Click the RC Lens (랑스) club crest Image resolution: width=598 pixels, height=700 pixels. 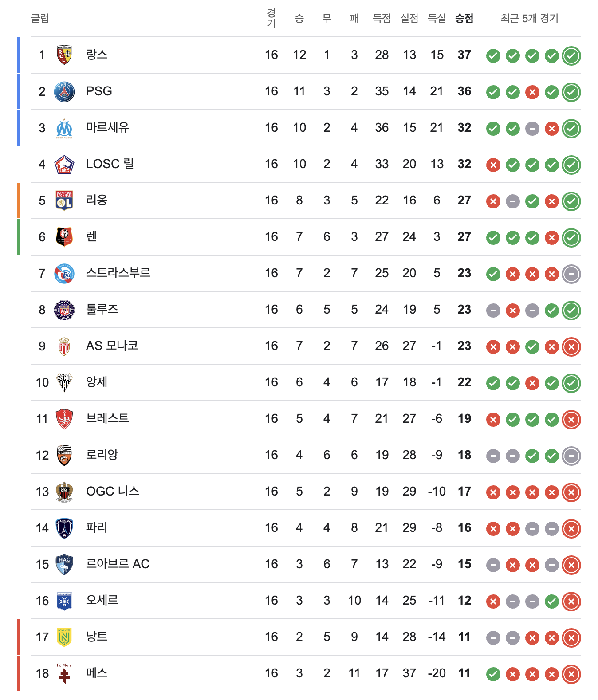point(64,55)
